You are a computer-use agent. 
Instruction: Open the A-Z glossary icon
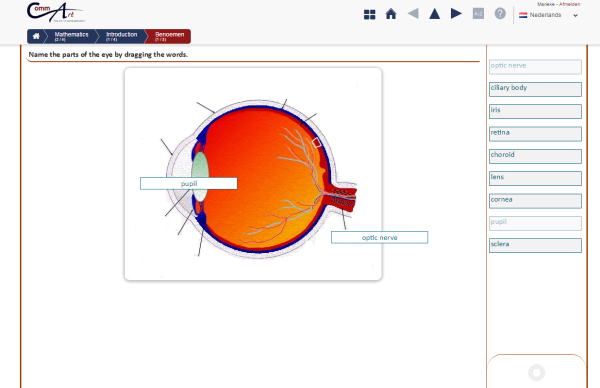click(x=478, y=13)
